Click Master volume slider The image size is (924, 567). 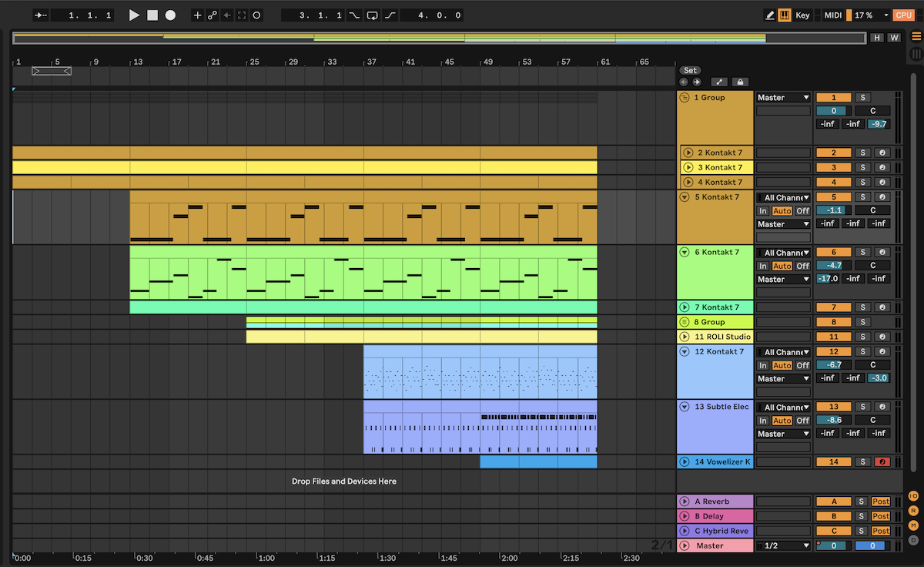point(834,545)
